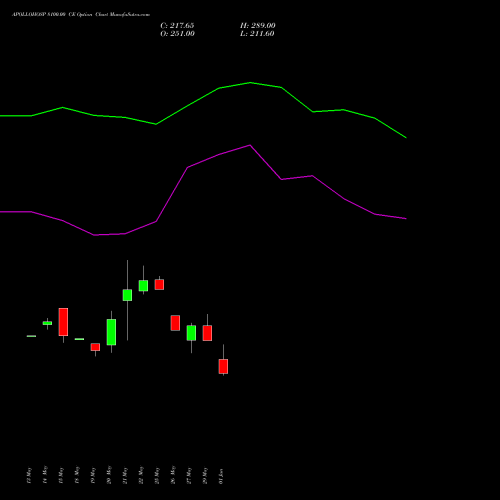Click the 22 May date label
500x500 pixels.
141,475
